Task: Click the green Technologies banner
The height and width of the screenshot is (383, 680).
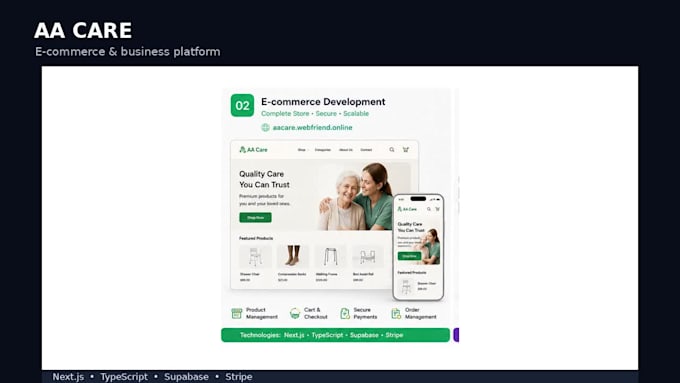Action: pyautogui.click(x=335, y=335)
